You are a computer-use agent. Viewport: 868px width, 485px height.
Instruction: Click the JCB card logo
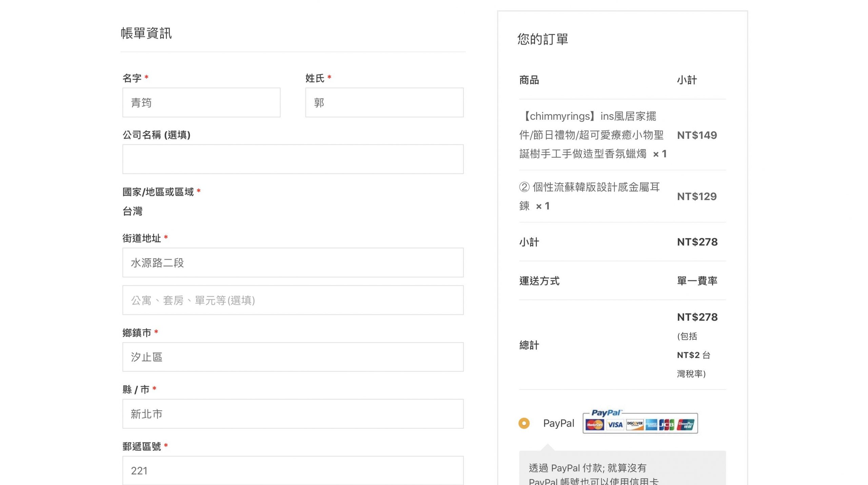667,424
